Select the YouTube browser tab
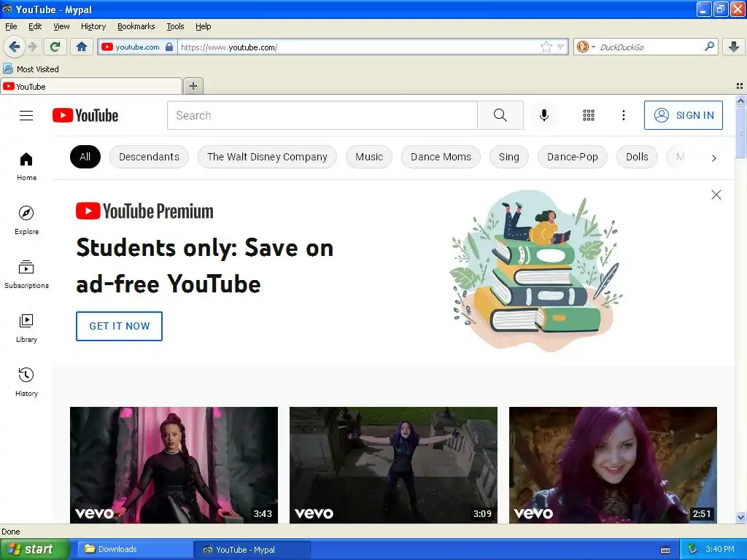 coord(91,86)
